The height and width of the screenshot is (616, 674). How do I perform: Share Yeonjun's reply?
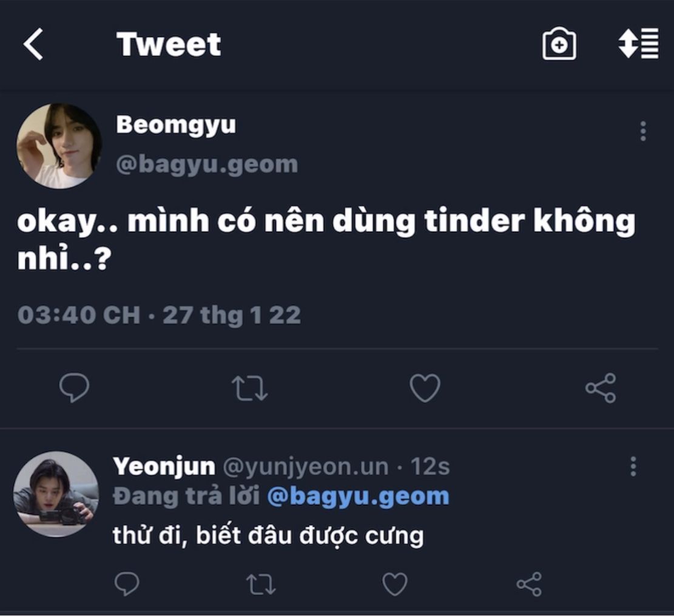click(528, 584)
